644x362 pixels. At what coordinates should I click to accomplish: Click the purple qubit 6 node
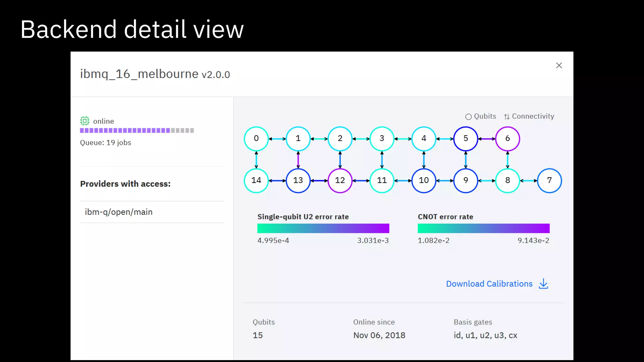click(x=507, y=139)
